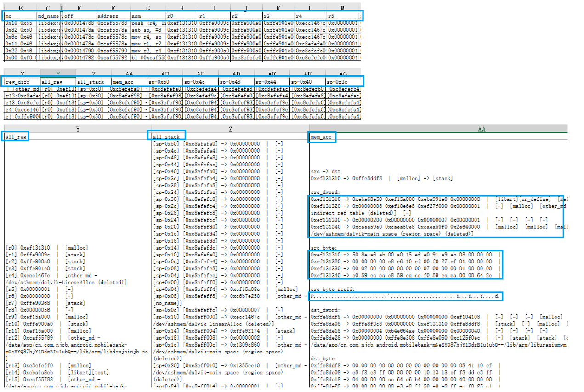Select the address cell 0xcaf5578c

click(x=113, y=36)
